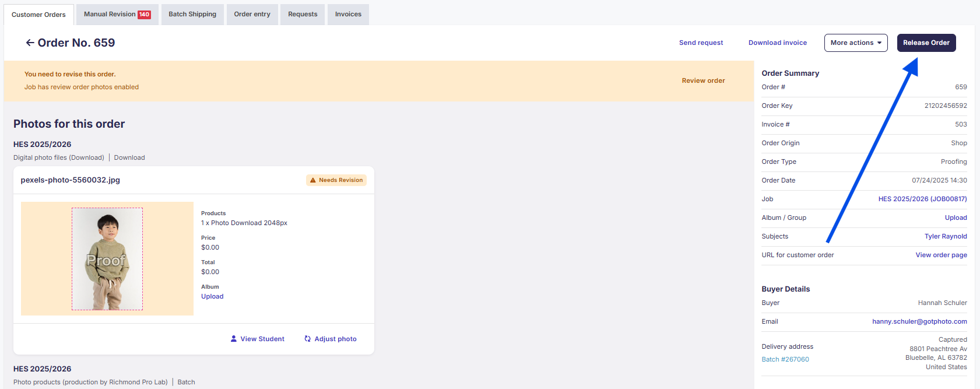Click the warning triangle in Needs Revision badge
The image size is (980, 389).
[x=313, y=180]
